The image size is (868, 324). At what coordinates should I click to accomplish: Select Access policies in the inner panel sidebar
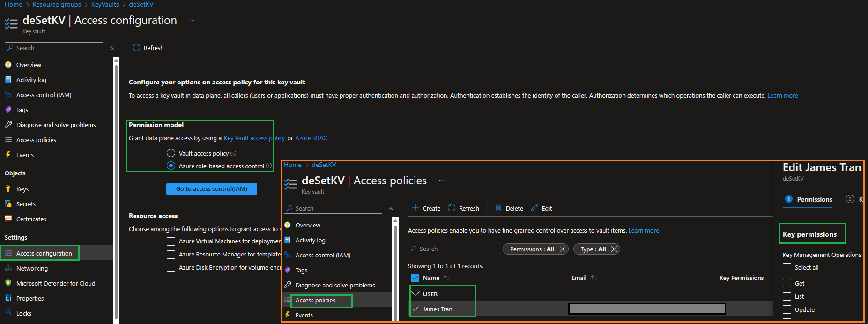315,300
